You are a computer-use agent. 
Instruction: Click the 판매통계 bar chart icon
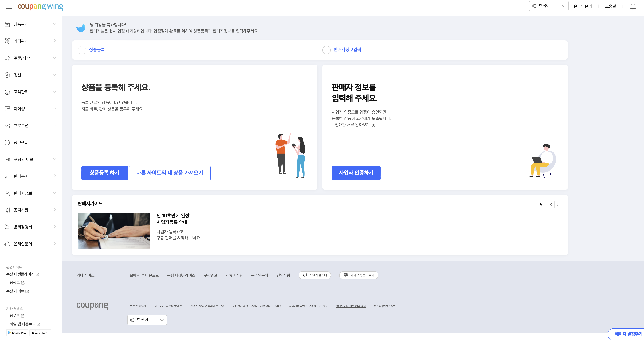tap(7, 176)
